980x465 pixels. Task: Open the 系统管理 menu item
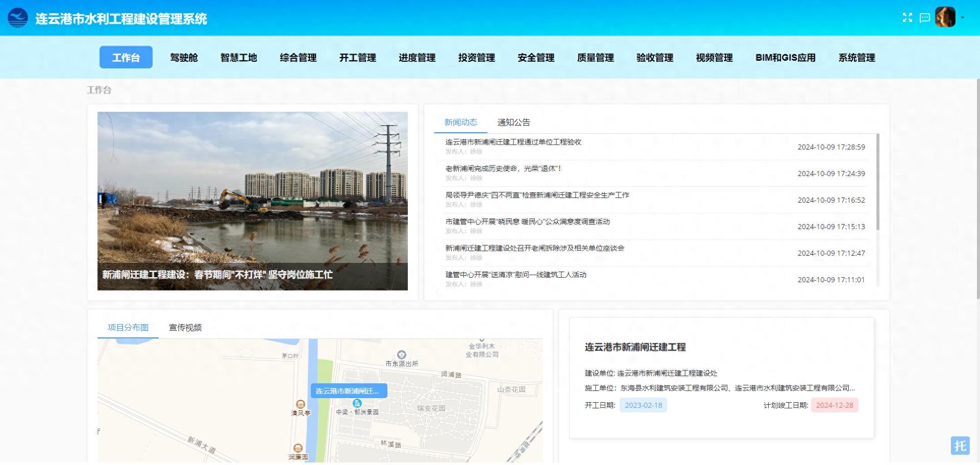[857, 58]
